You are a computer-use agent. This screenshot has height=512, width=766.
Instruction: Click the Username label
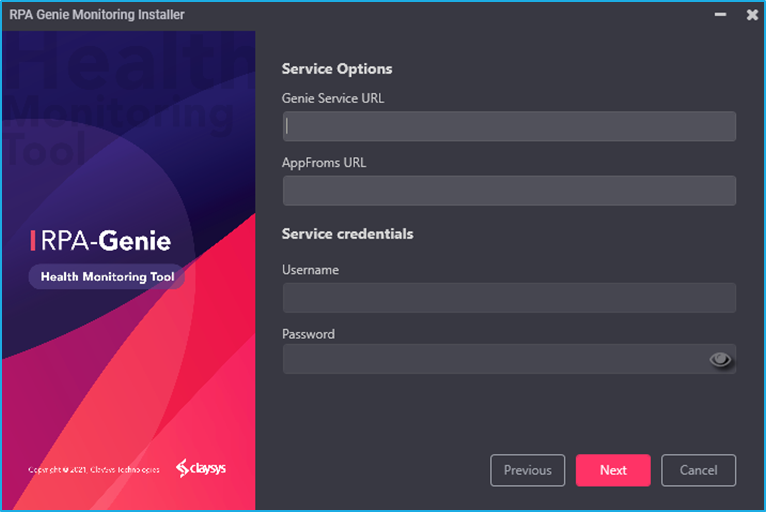pyautogui.click(x=310, y=270)
